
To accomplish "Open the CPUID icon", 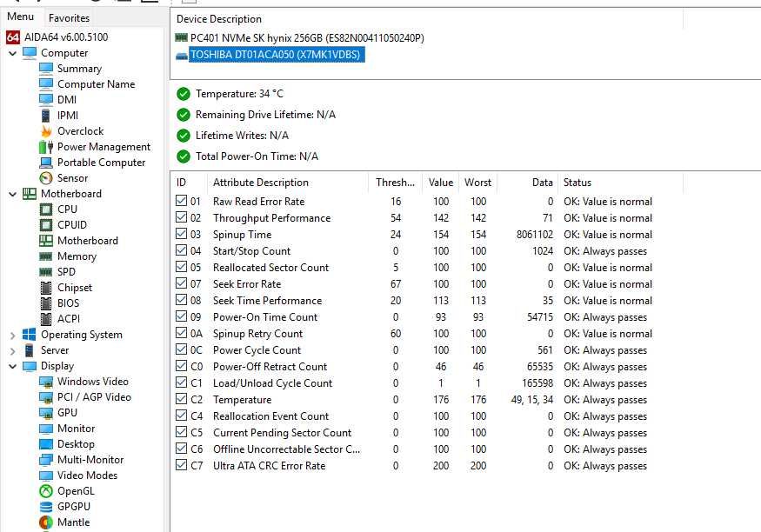I will tap(45, 224).
